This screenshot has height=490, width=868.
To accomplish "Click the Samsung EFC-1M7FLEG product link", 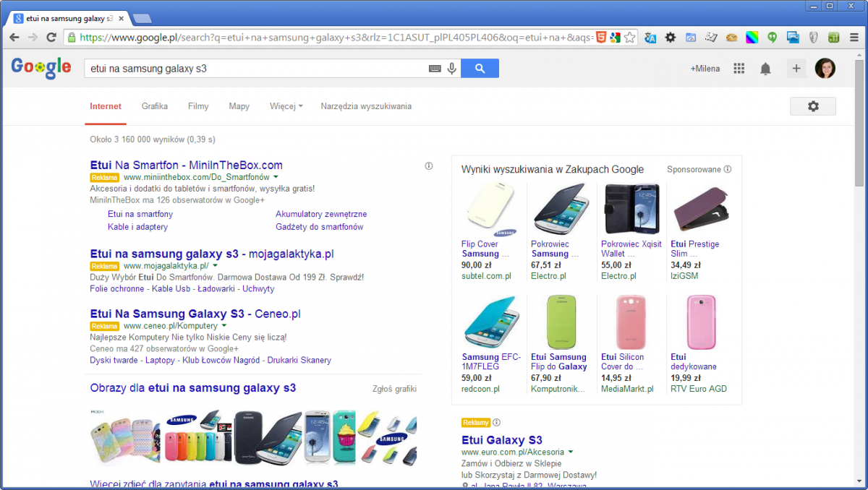I will tap(490, 361).
